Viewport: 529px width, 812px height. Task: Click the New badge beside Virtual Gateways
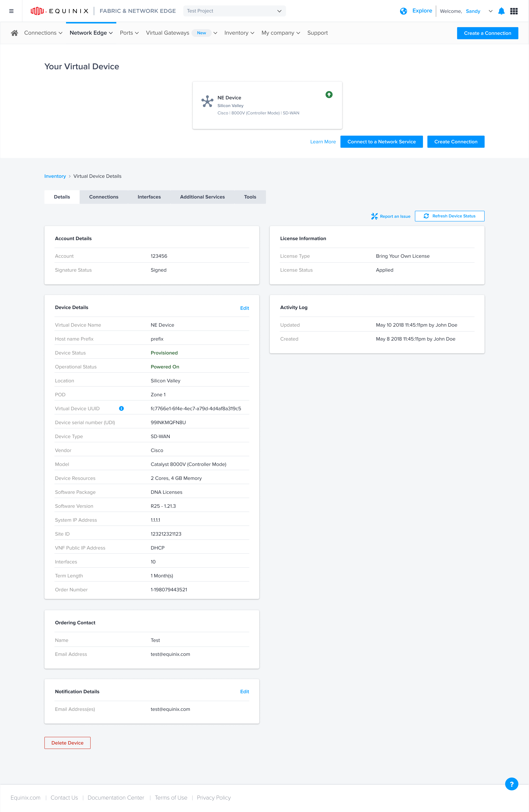(201, 33)
